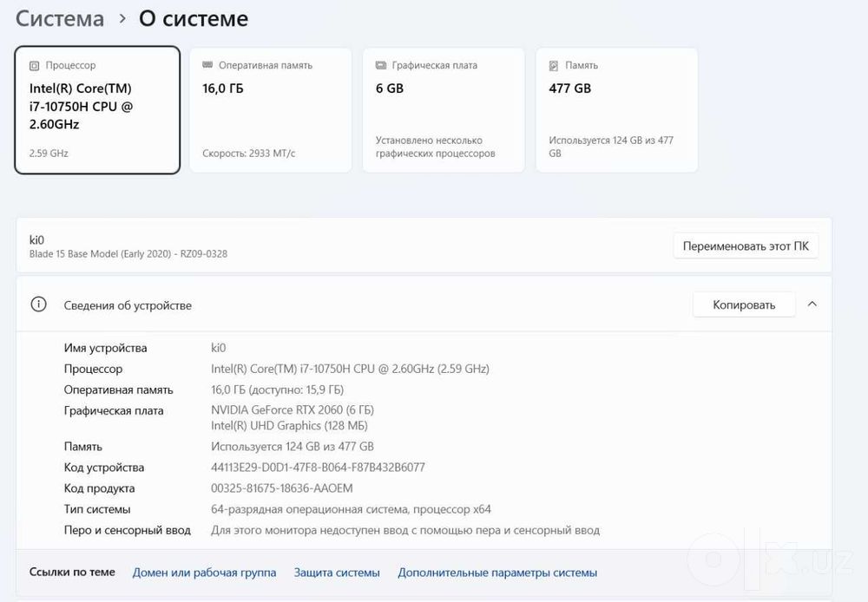
Task: Go back to the Система breadcrumb
Action: pyautogui.click(x=60, y=19)
